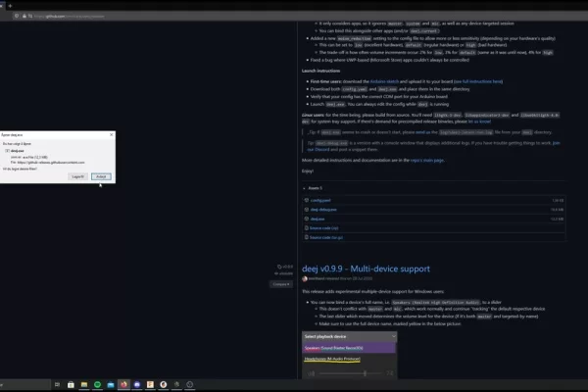The width and height of the screenshot is (588, 392).
Task: Click the Speakers (Sound Blaster) entry in the picture
Action: click(x=349, y=348)
